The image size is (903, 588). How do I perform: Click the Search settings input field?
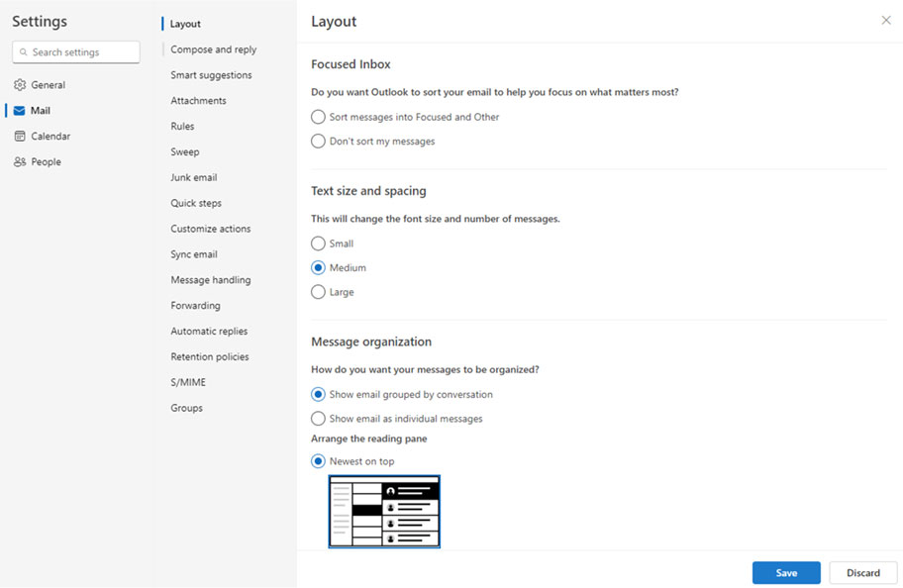[76, 52]
